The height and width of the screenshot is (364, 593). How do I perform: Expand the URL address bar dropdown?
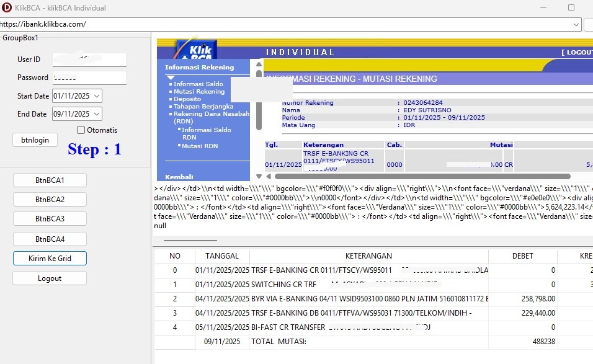coord(576,24)
